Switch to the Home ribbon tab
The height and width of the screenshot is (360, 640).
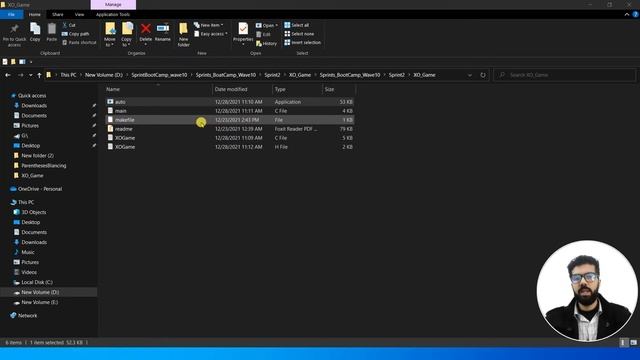pyautogui.click(x=35, y=14)
